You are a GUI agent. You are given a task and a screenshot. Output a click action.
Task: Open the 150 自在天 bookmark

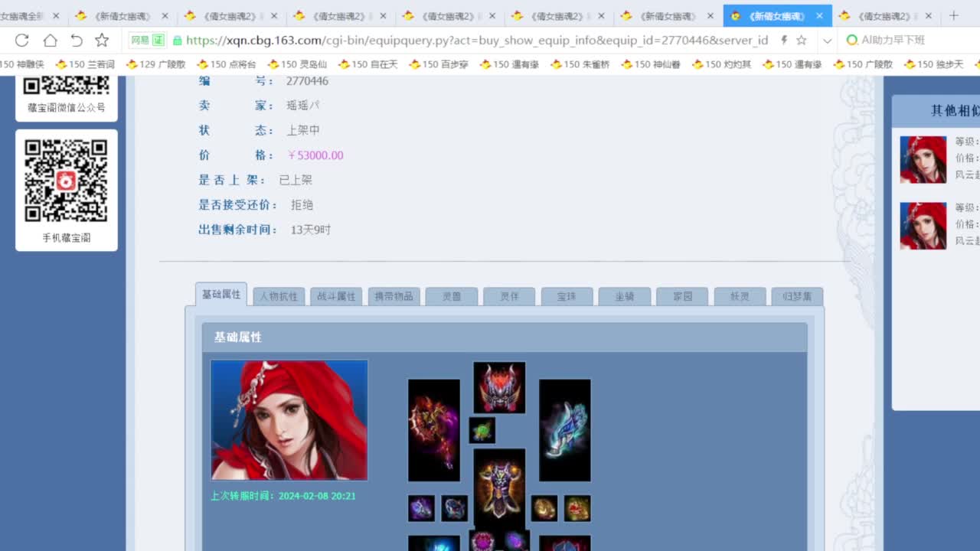pos(368,64)
